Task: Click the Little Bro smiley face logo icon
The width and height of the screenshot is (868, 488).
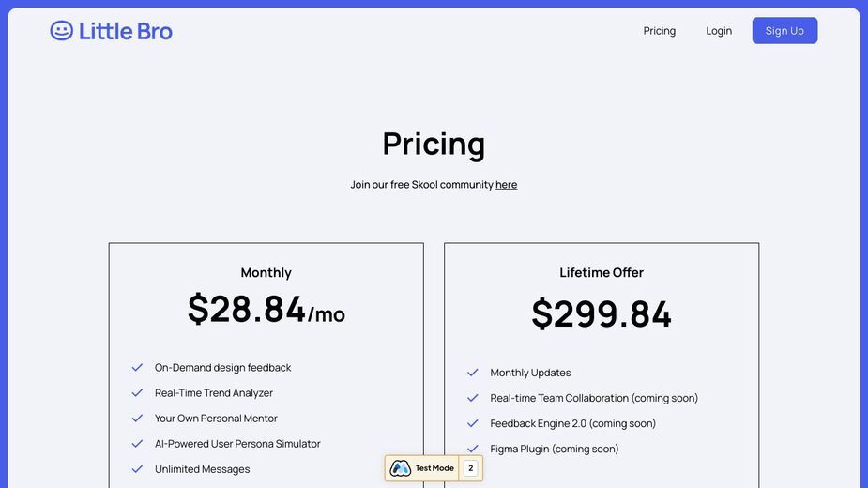Action: pos(61,30)
